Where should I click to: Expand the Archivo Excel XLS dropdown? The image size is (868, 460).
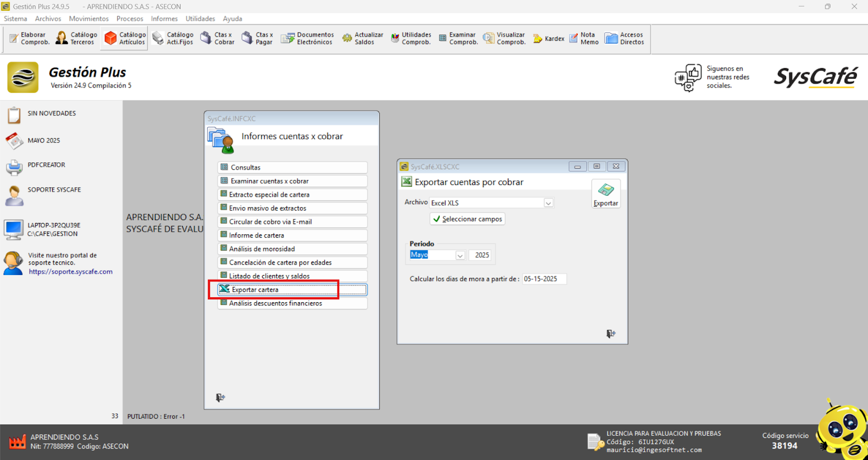[x=548, y=203]
